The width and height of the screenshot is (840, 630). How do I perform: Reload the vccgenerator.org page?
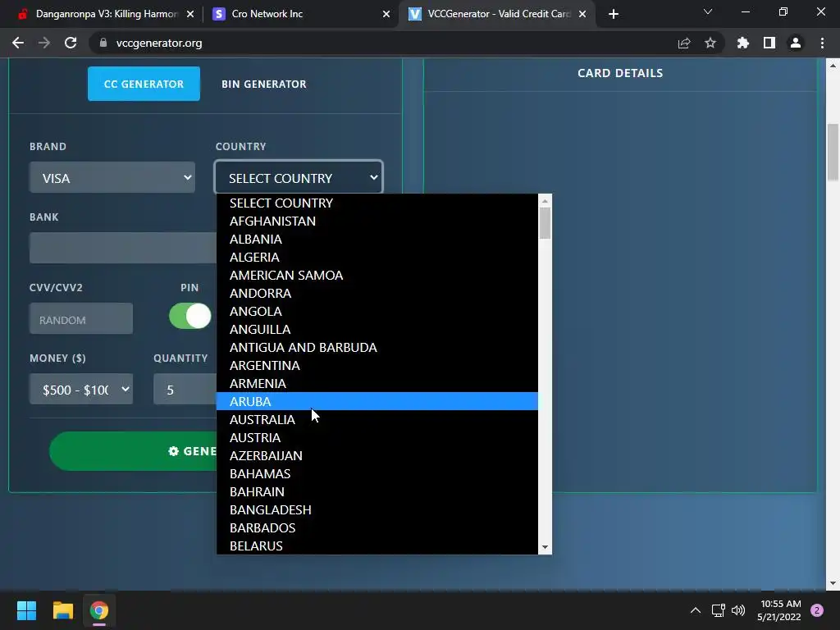71,43
